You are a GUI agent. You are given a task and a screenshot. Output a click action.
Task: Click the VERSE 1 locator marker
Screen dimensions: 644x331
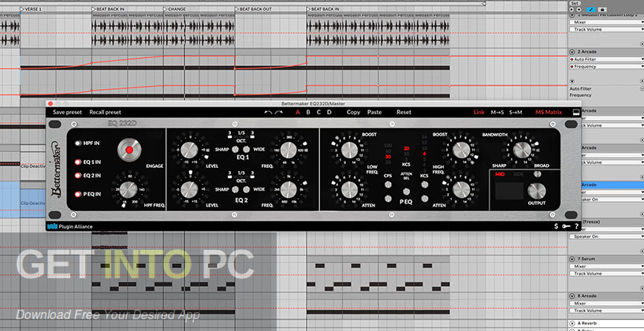tap(32, 9)
